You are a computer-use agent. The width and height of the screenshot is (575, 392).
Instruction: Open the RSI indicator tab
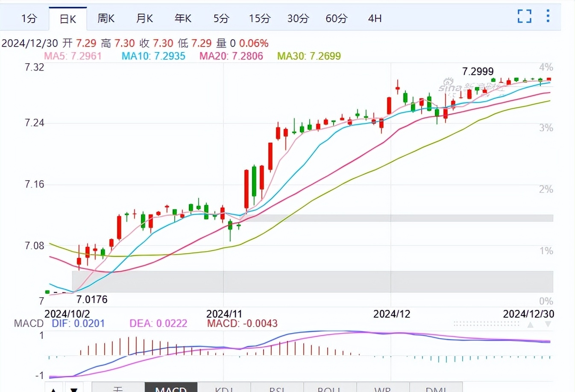coord(277,388)
